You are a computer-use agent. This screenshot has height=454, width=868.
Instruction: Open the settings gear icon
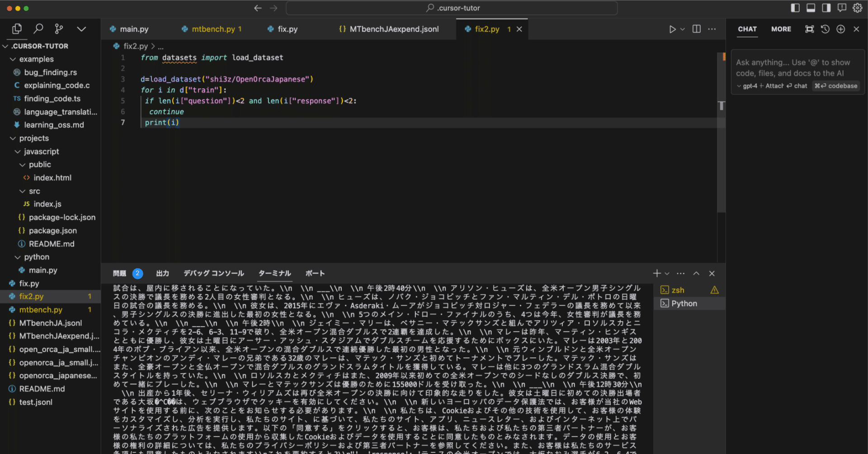click(857, 8)
